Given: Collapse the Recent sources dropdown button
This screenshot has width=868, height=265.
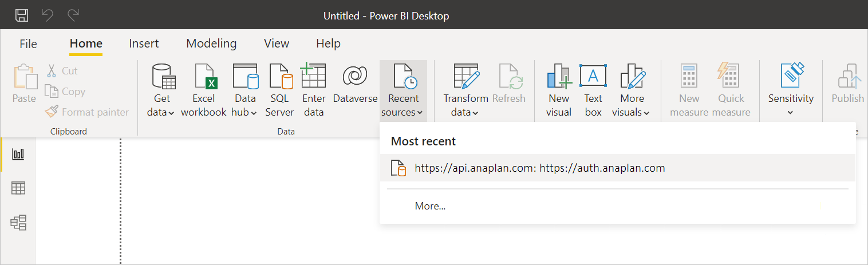Looking at the screenshot, I should tap(403, 90).
